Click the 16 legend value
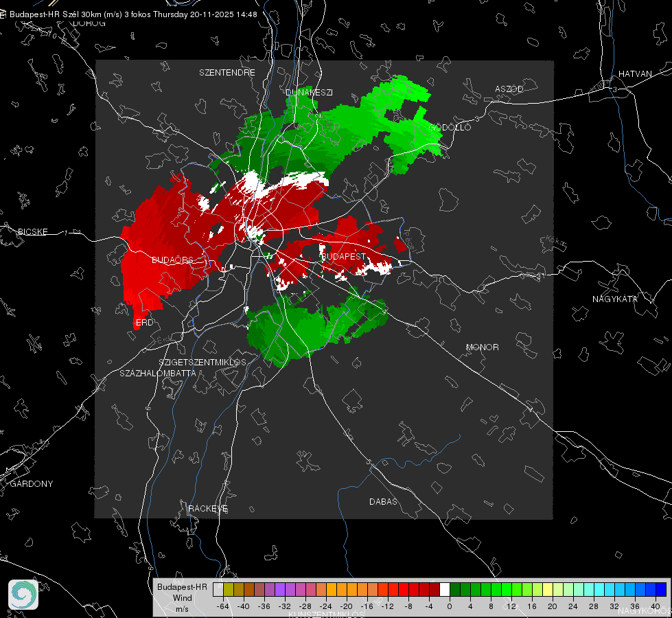672x618 pixels. [x=532, y=606]
